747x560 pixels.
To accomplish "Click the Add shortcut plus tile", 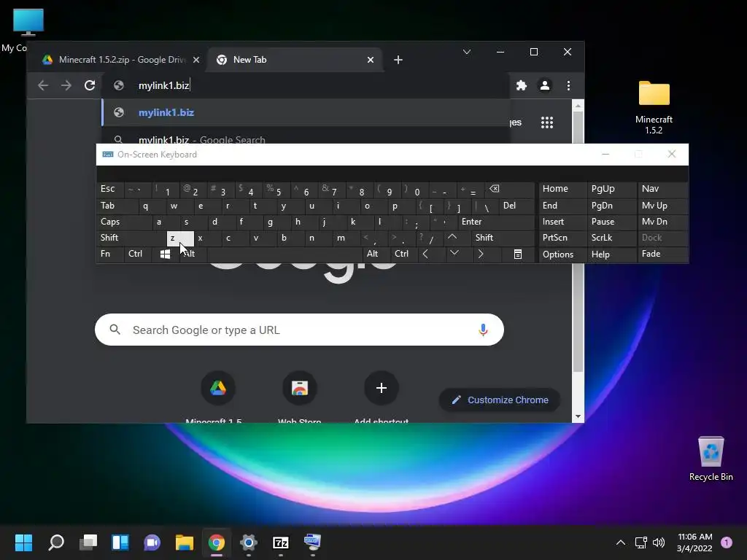I will tap(381, 388).
